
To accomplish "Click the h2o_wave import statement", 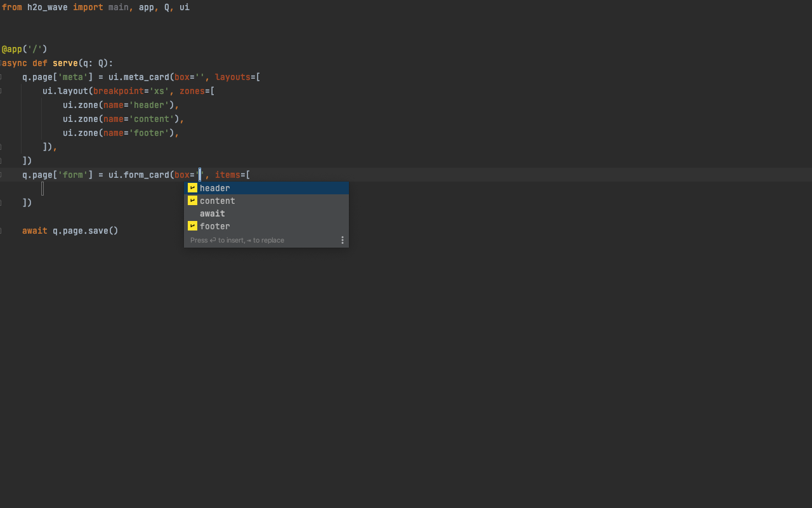I will (44, 7).
